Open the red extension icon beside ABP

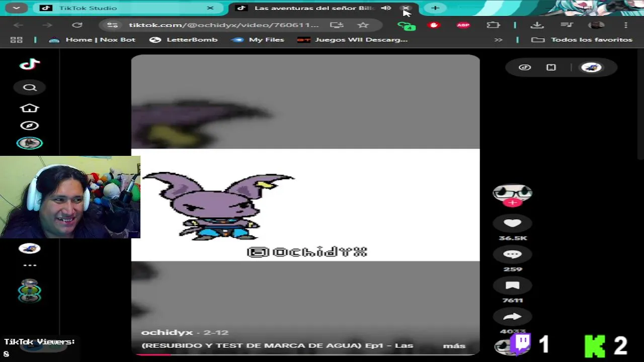(x=434, y=25)
